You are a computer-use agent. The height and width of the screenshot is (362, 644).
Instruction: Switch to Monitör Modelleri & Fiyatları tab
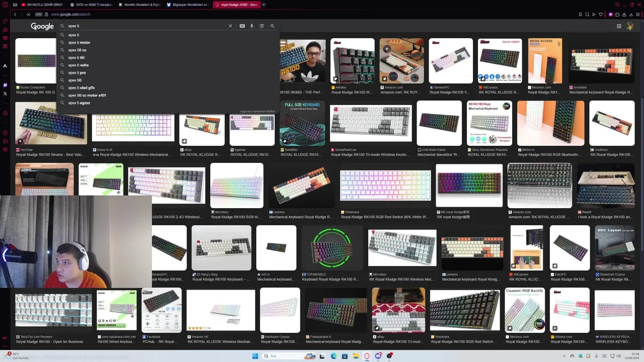140,5
